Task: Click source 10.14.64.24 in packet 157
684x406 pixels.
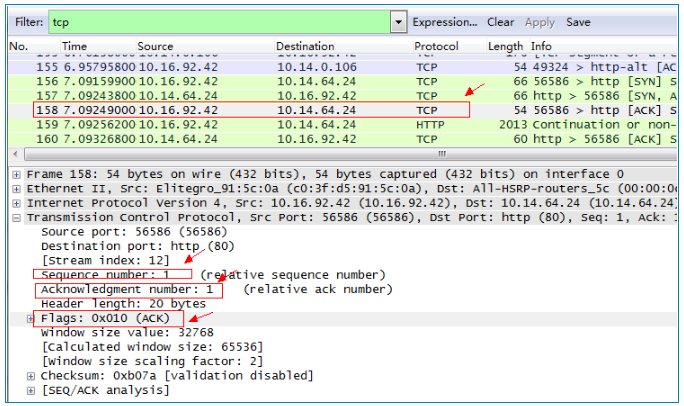Action: (178, 96)
